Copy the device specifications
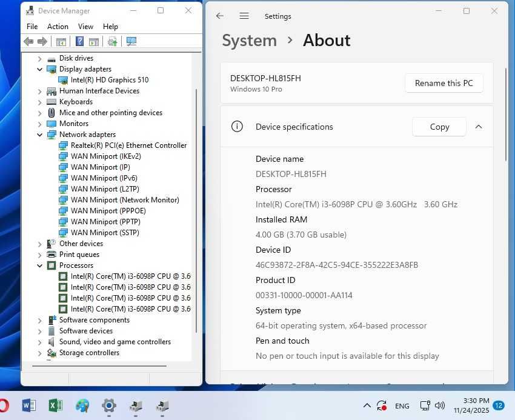 [439, 127]
